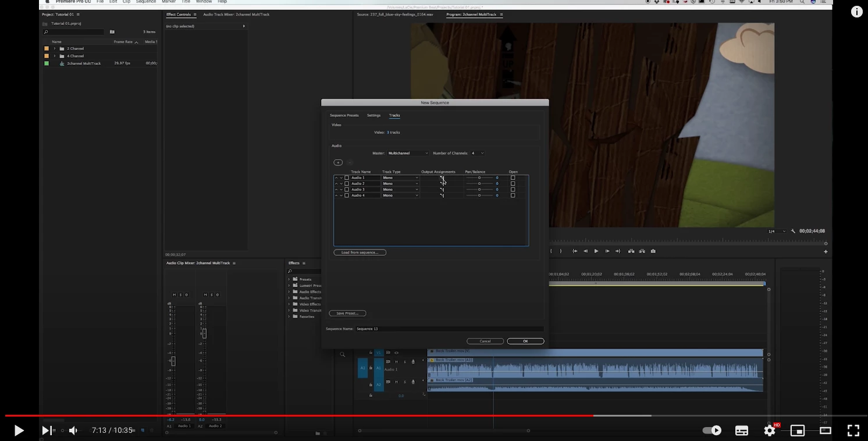Click Go to Out point button
The height and width of the screenshot is (441, 868).
point(618,251)
